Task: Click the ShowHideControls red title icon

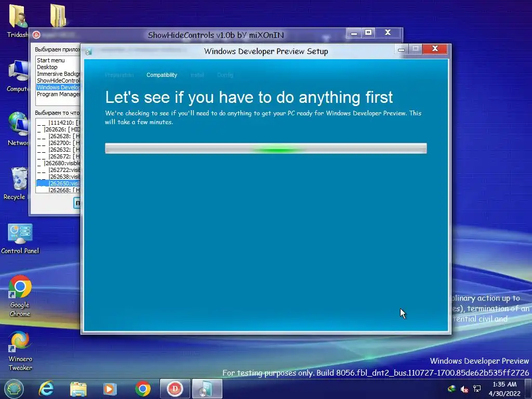Action: click(36, 35)
